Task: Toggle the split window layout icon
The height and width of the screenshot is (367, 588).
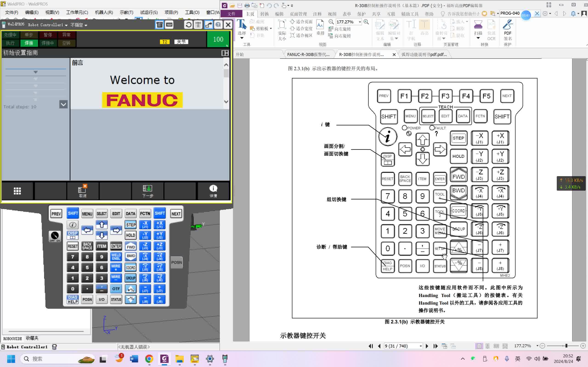Action: click(225, 53)
